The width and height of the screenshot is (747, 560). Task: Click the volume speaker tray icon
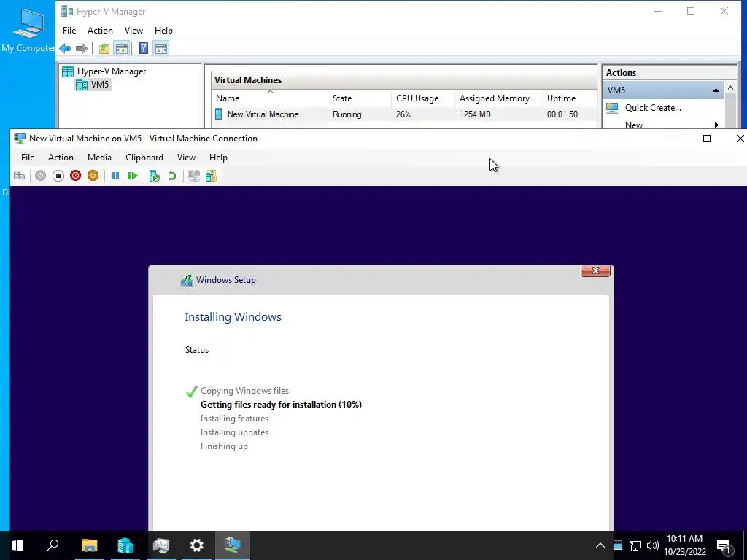coord(653,545)
